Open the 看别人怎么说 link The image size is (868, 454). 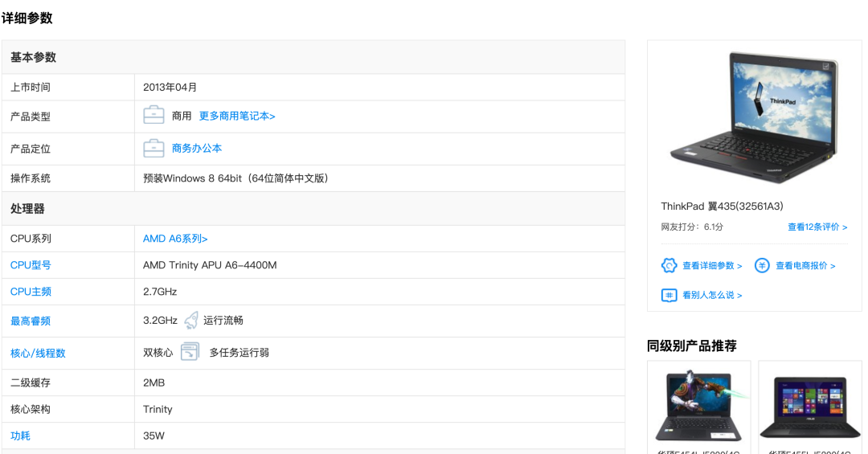712,295
